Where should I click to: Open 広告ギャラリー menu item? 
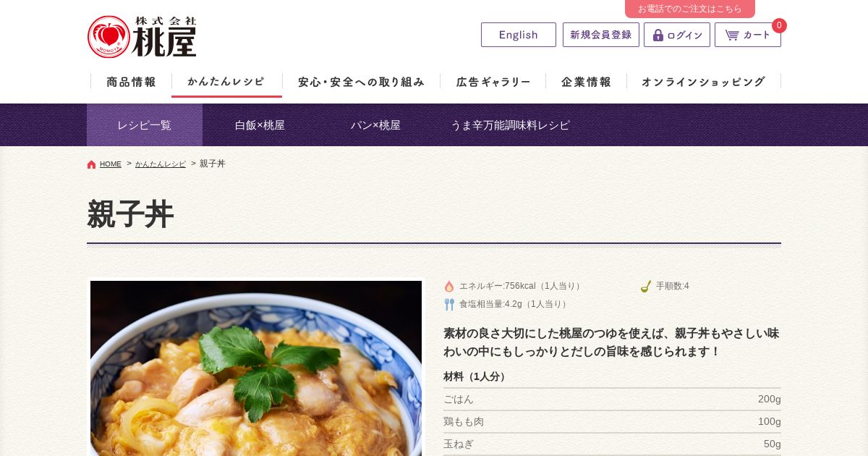tap(493, 82)
